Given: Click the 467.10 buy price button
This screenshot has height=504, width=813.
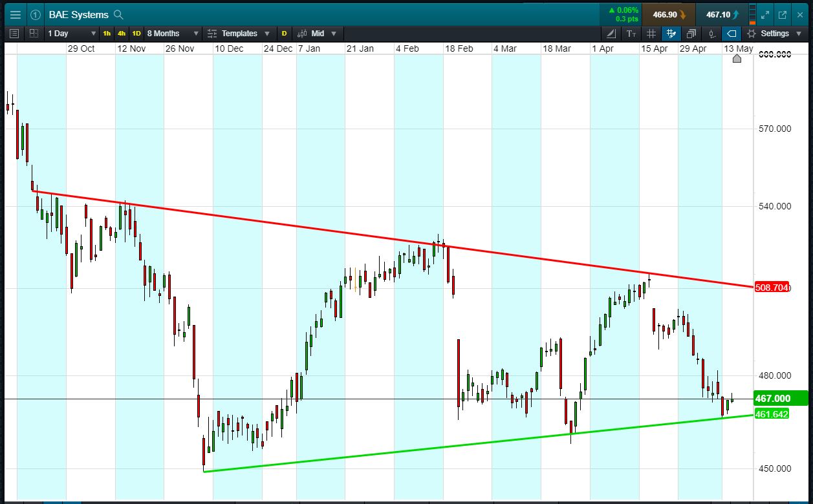Looking at the screenshot, I should [722, 14].
